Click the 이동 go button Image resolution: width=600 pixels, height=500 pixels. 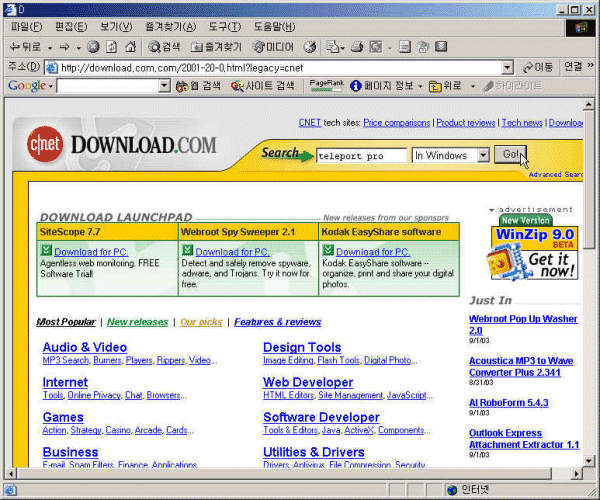(538, 68)
